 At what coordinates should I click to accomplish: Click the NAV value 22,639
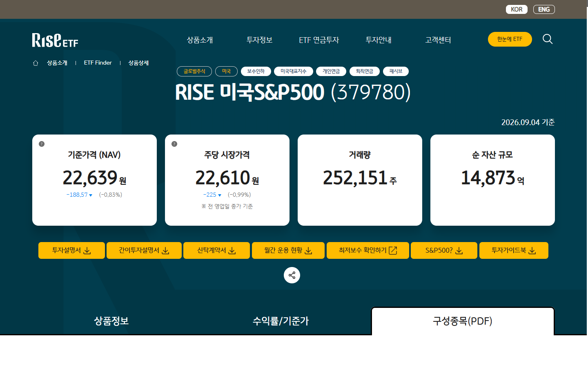[x=90, y=178]
